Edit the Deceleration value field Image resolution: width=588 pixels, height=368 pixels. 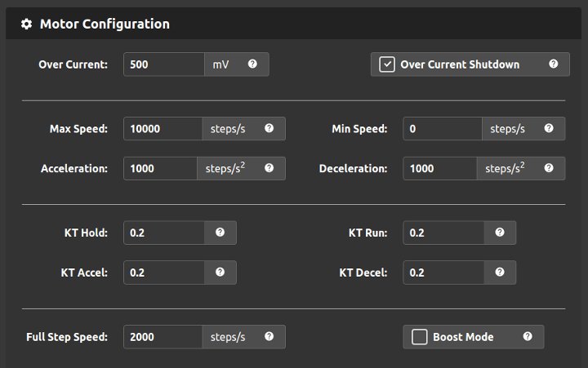440,168
